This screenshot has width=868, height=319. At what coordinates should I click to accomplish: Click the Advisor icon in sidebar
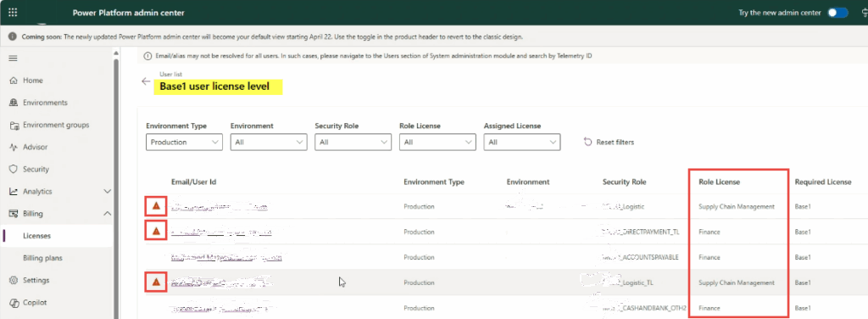14,147
